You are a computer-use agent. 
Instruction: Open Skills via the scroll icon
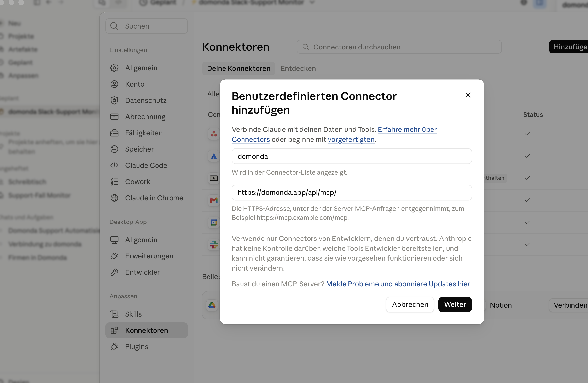(x=114, y=314)
